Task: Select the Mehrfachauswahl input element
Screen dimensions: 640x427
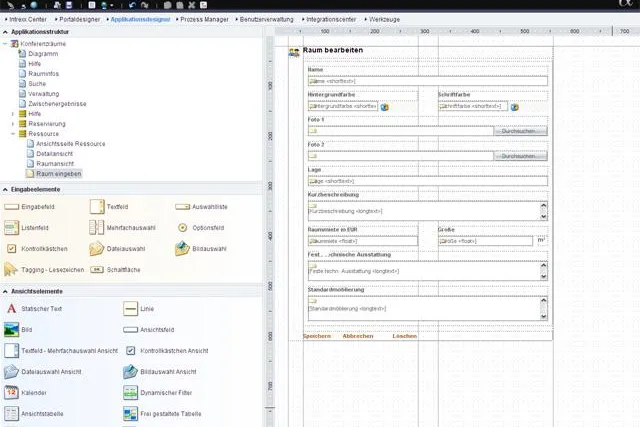Action: click(x=122, y=228)
